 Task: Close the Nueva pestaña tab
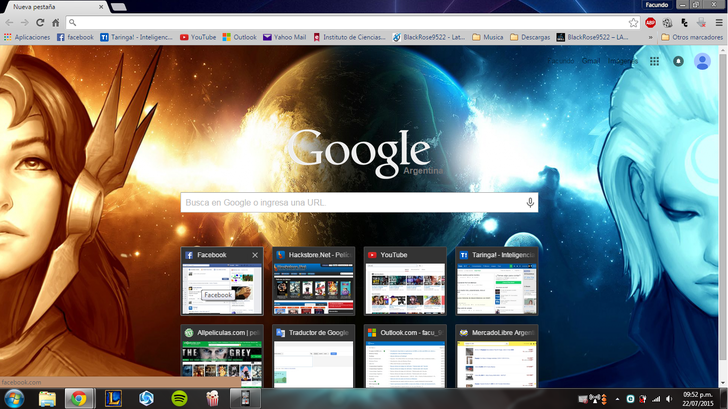point(101,7)
